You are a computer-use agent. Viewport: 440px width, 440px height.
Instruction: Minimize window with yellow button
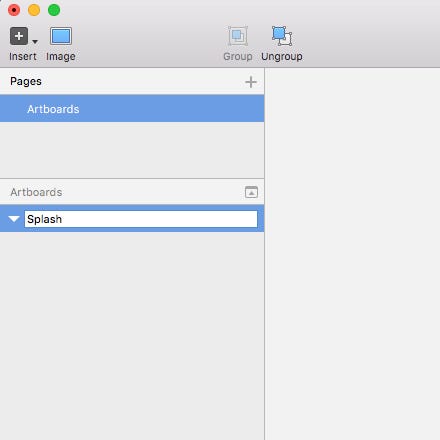point(34,10)
